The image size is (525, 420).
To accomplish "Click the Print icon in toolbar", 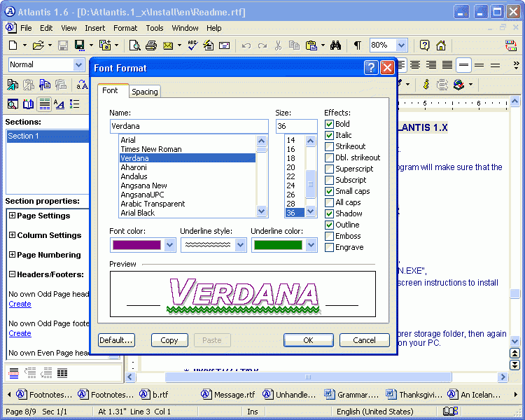I will click(x=151, y=45).
